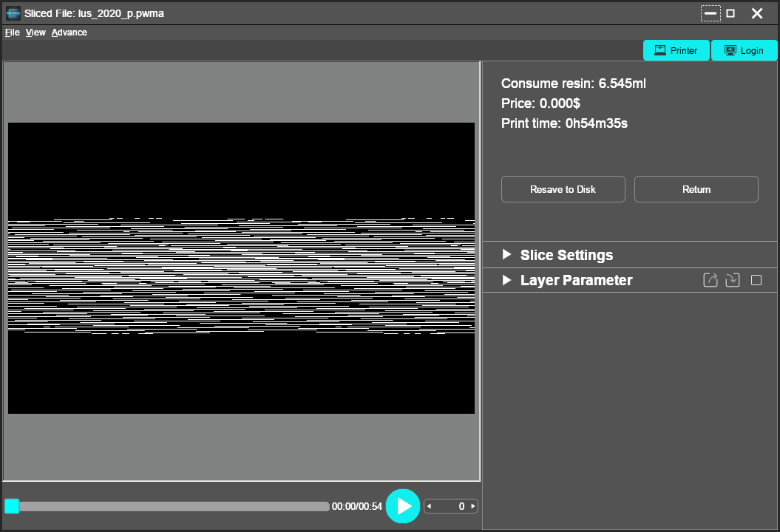Open the Advance menu
Viewport: 780px width, 532px height.
pos(69,32)
